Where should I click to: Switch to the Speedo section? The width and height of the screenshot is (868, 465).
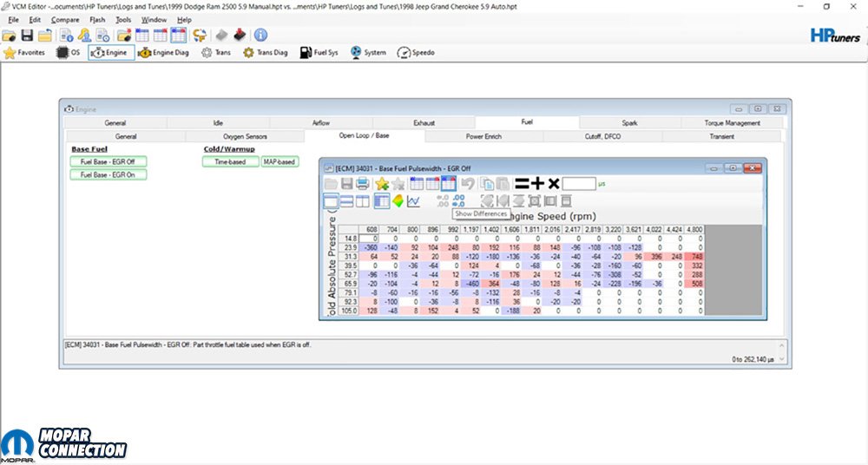(x=416, y=53)
